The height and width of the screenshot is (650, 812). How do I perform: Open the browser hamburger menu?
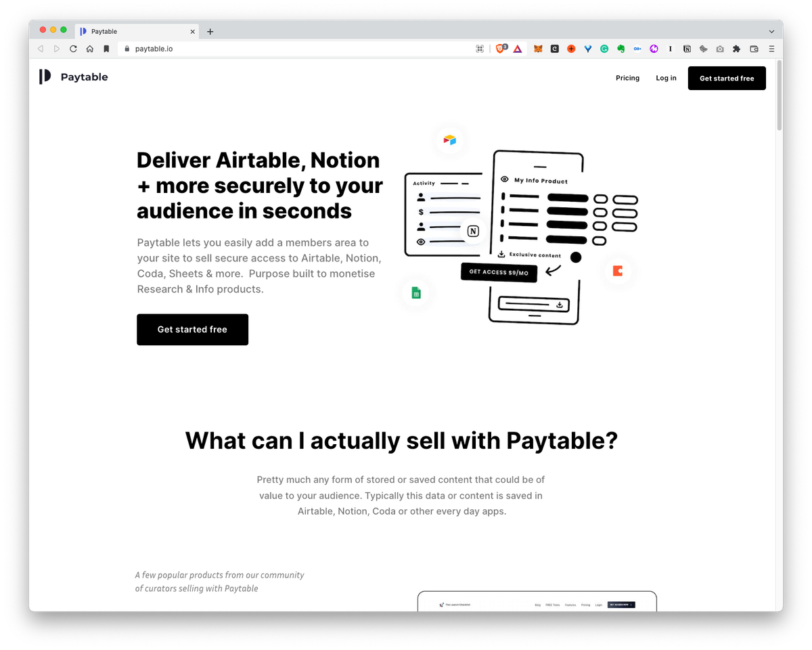click(x=771, y=49)
